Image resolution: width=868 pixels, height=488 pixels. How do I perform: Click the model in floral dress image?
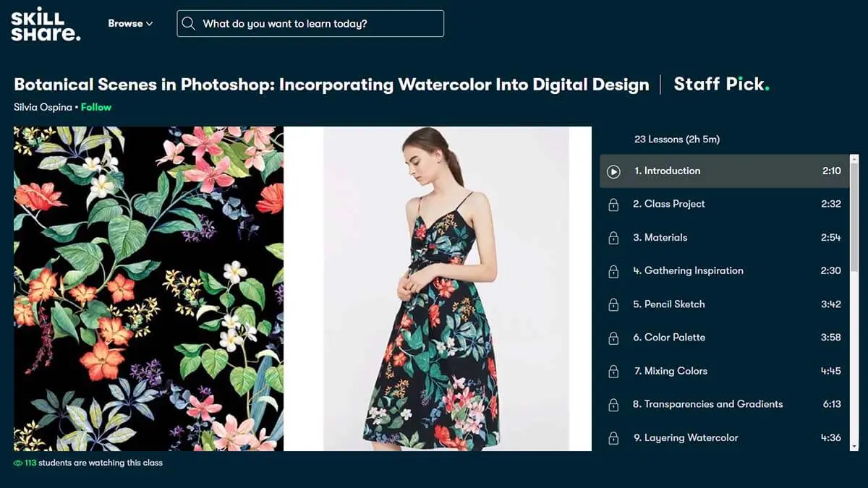pos(446,288)
